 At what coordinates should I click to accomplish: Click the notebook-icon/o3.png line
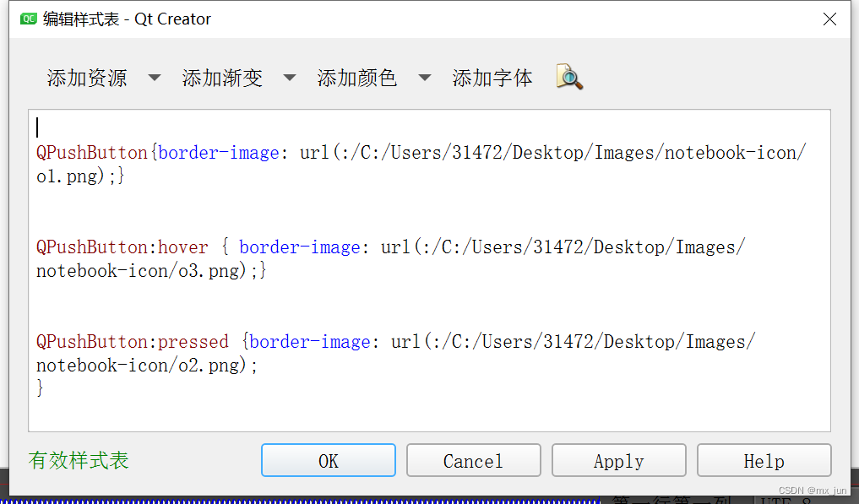[x=151, y=271]
